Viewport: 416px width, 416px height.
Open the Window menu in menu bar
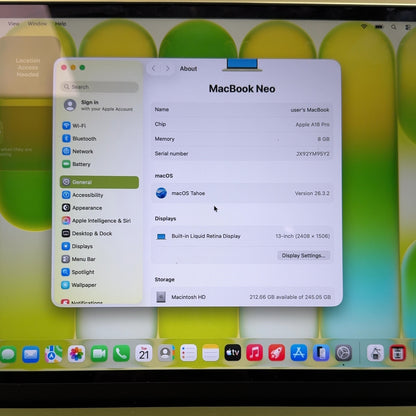(x=37, y=24)
